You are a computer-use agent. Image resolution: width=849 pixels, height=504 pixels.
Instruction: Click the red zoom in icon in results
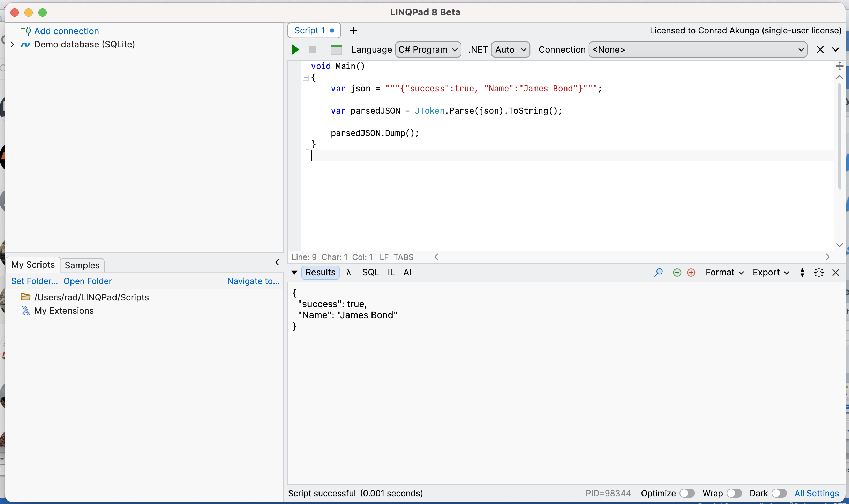pos(691,273)
